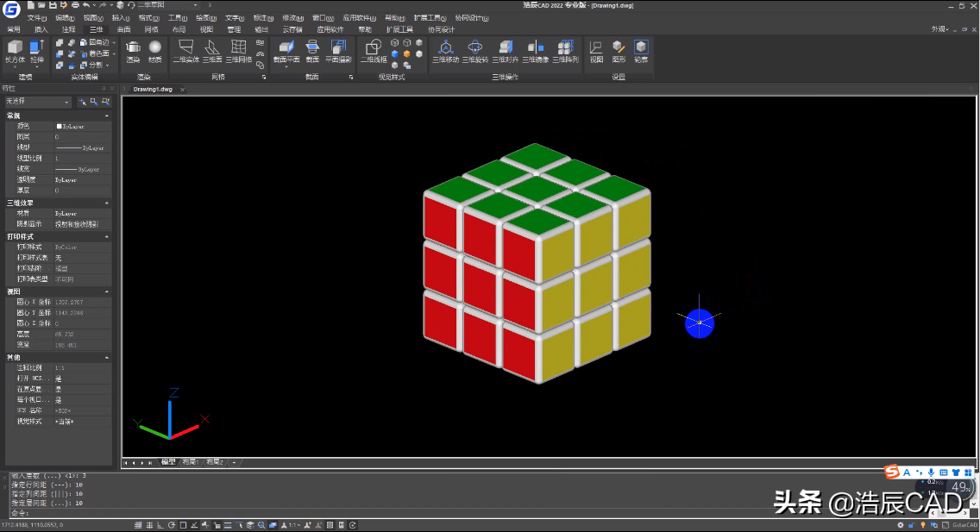Switch to the 布局1 layout tab
This screenshot has height=532, width=980.
click(x=190, y=462)
